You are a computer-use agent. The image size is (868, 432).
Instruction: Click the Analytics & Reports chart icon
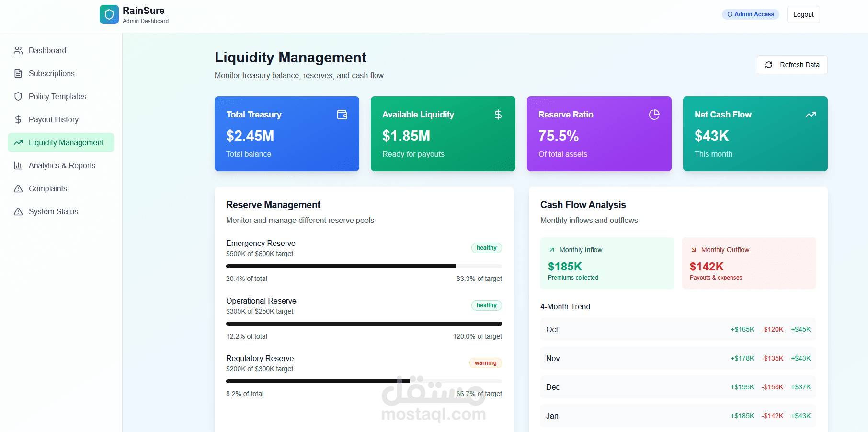pyautogui.click(x=18, y=165)
